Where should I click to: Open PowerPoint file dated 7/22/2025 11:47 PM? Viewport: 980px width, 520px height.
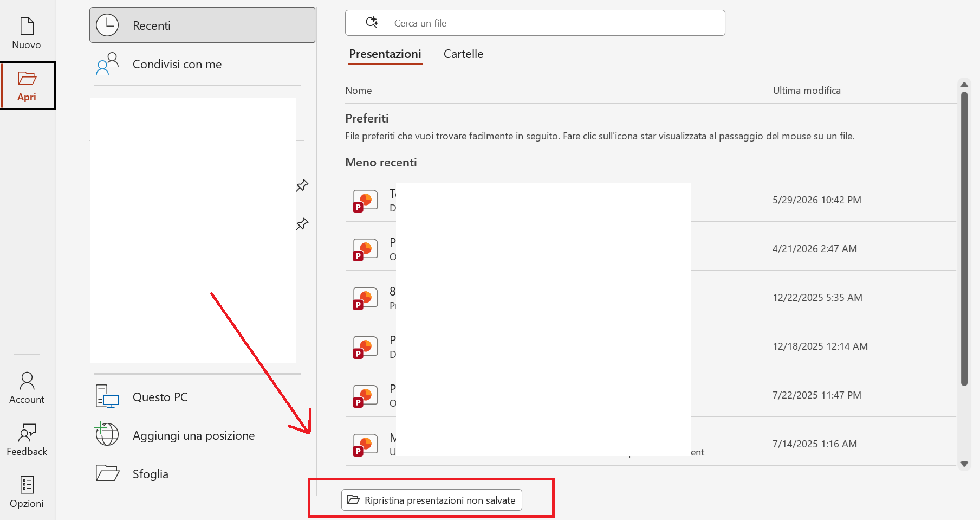click(x=651, y=395)
